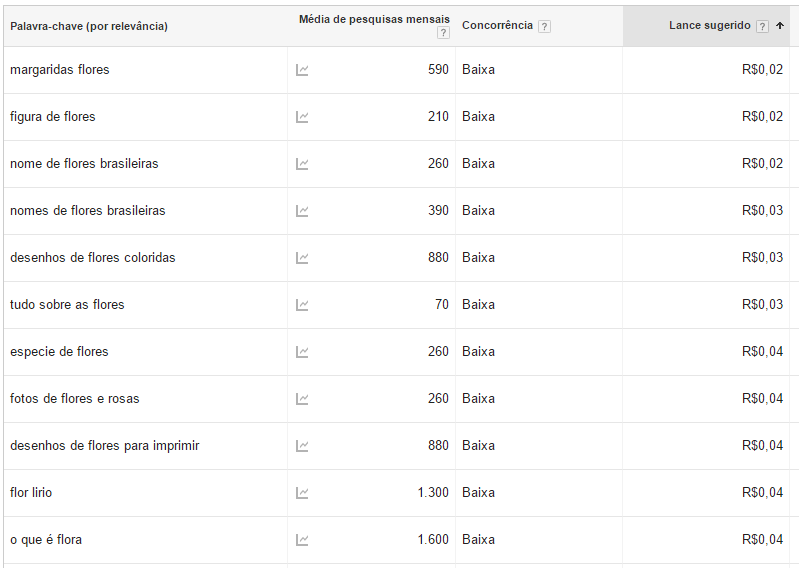Click chart icon beside desenhos de flores coloridas
Screen dimensions: 799x568
point(302,258)
